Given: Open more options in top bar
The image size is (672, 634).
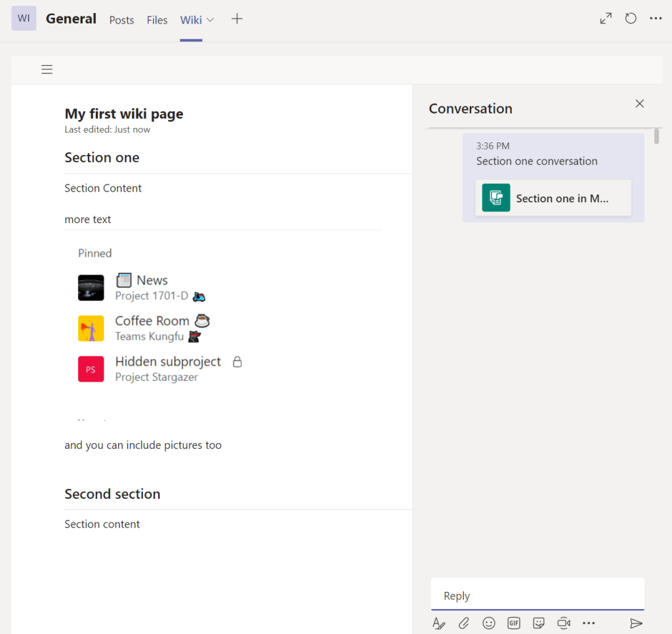Looking at the screenshot, I should 656,19.
